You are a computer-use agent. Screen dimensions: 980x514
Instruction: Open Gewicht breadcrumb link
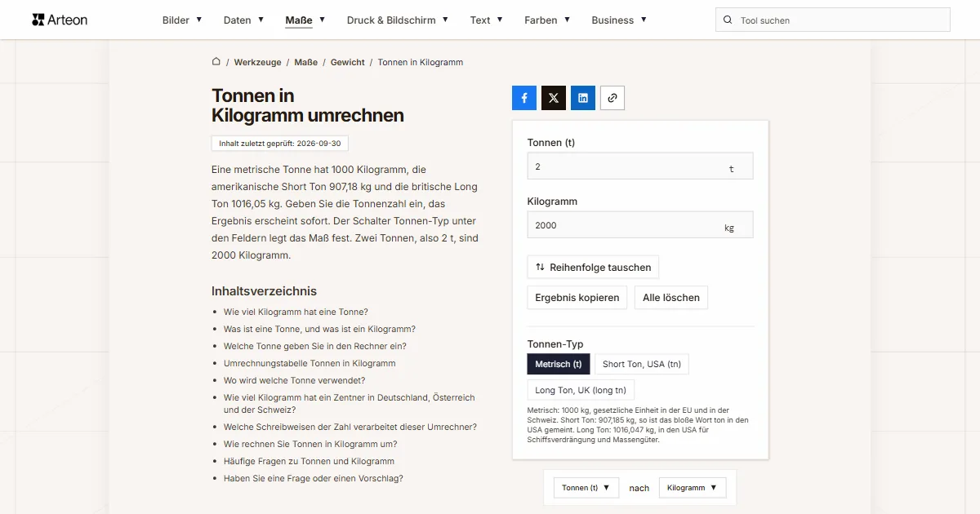click(348, 62)
